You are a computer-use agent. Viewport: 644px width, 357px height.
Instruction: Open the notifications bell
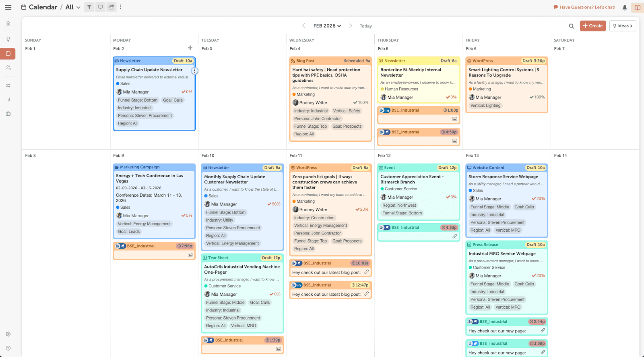coord(625,8)
